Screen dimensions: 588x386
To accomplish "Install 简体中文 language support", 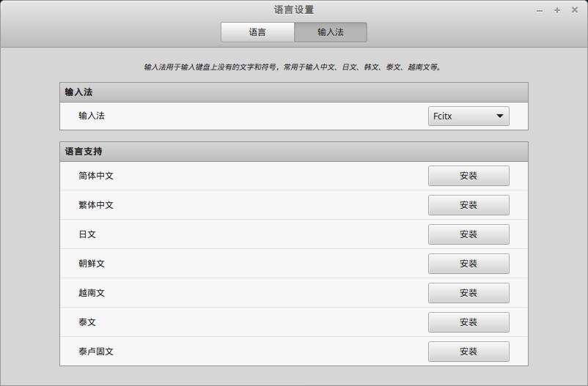I will coord(468,176).
